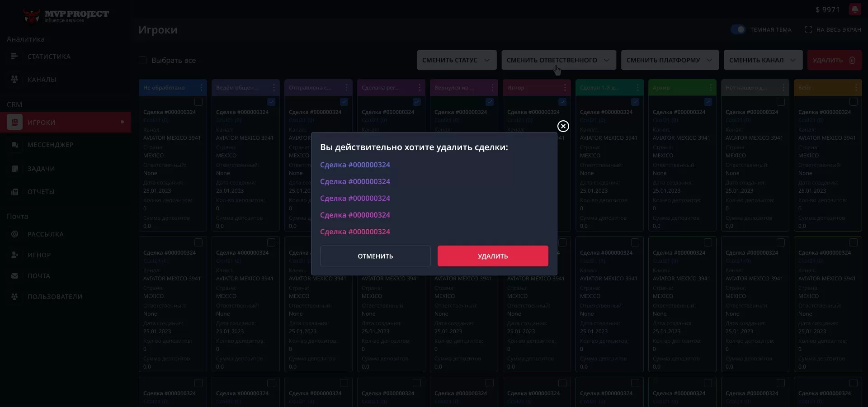Click the notification bell icon
The image size is (868, 407).
(854, 9)
